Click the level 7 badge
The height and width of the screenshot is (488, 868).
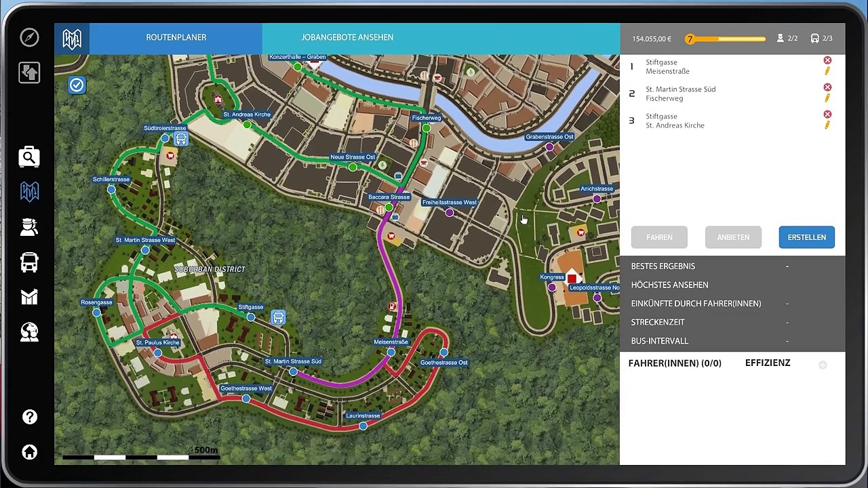690,39
